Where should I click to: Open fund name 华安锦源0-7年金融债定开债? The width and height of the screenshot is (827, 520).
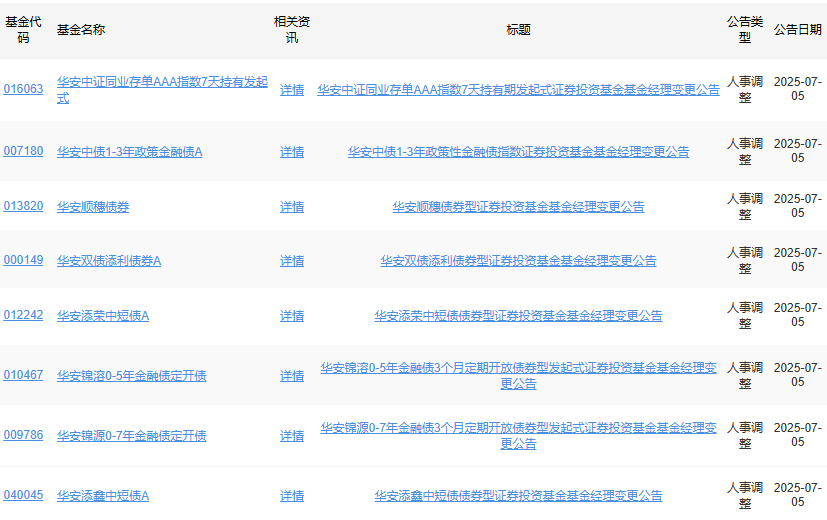(131, 436)
